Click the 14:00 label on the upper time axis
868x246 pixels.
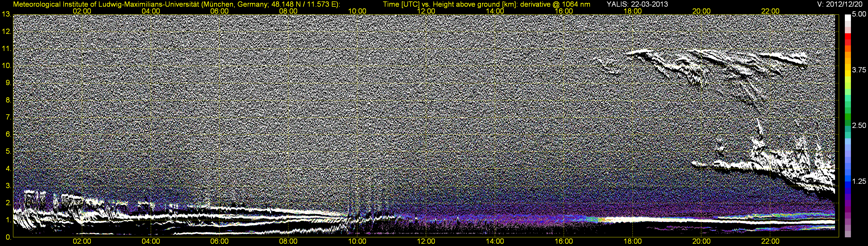(495, 11)
